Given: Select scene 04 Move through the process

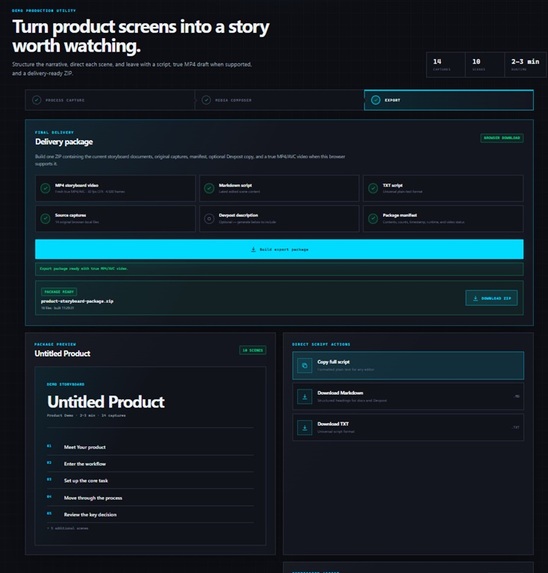Looking at the screenshot, I should [150, 498].
